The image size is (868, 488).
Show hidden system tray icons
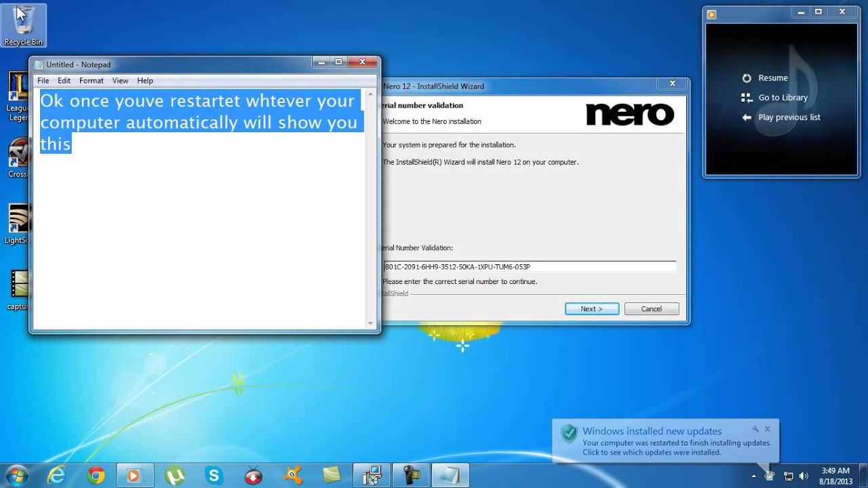tap(753, 476)
